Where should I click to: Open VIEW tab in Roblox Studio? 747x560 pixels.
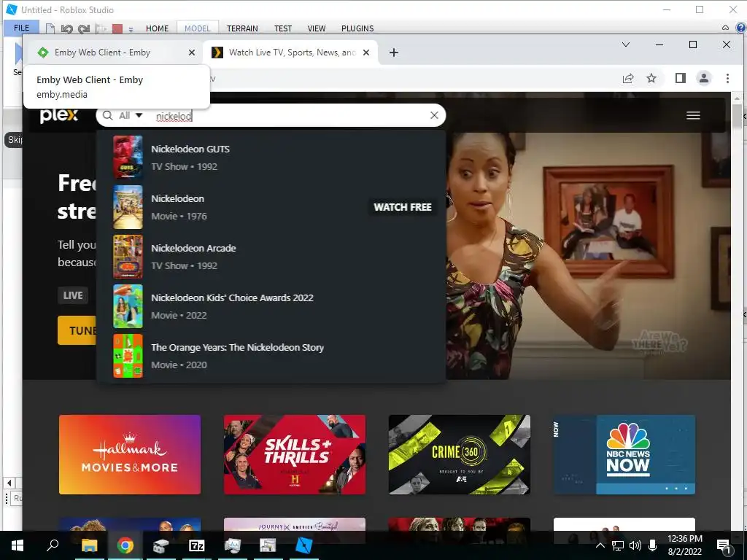coord(317,28)
